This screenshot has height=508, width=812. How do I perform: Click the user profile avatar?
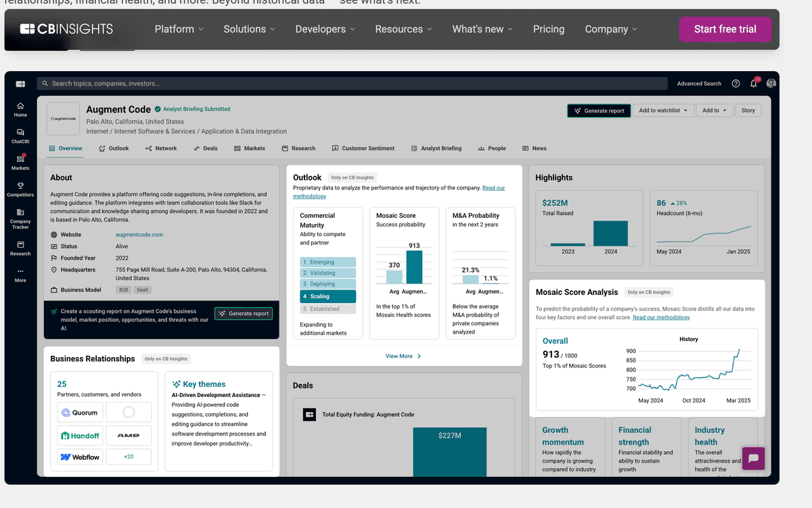(x=771, y=83)
